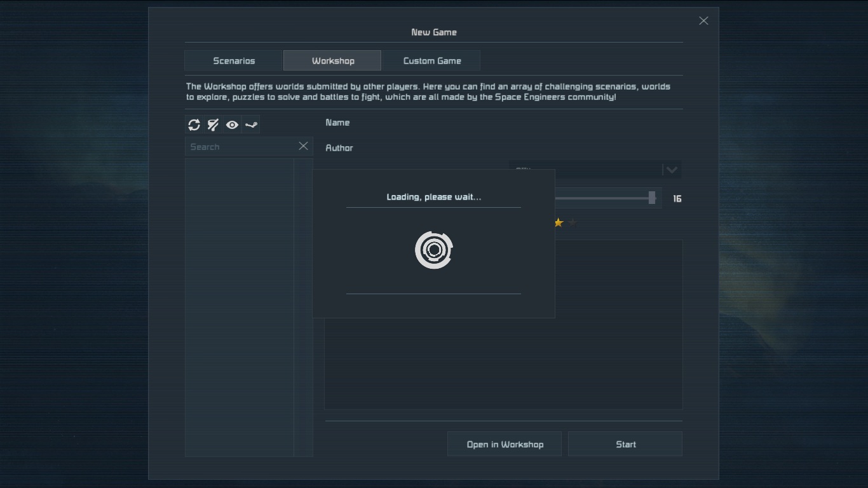Click the Steam workshop icon
868x488 pixels.
coord(252,125)
